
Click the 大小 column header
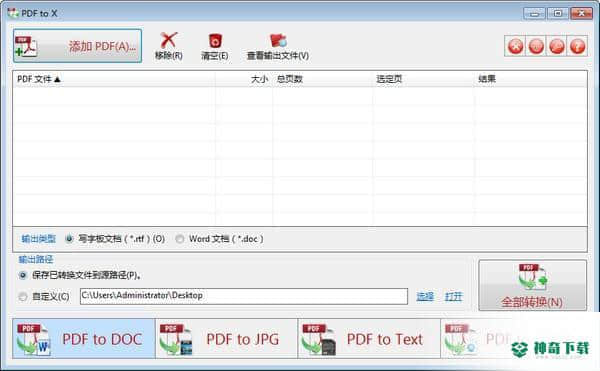coord(244,79)
